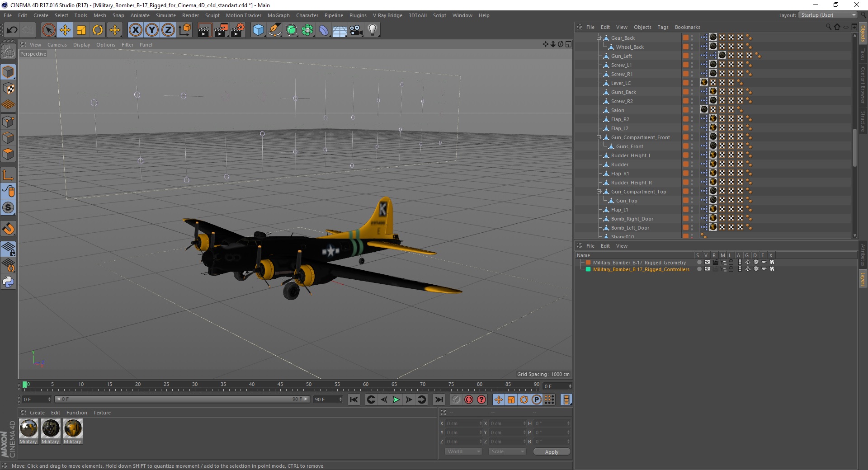Viewport: 868px width, 470px height.
Task: Enable Texture mode in left sidebar
Action: [x=8, y=89]
